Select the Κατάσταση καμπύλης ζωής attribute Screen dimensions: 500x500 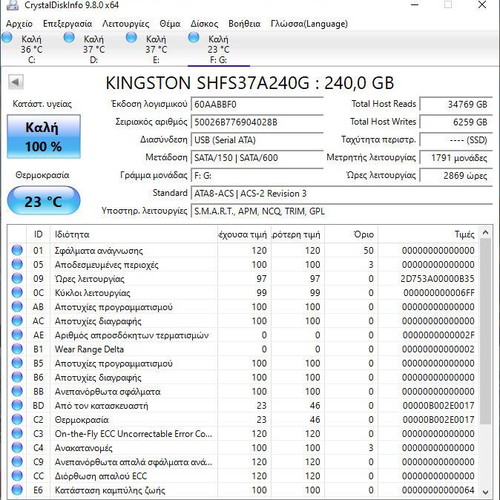[110, 490]
